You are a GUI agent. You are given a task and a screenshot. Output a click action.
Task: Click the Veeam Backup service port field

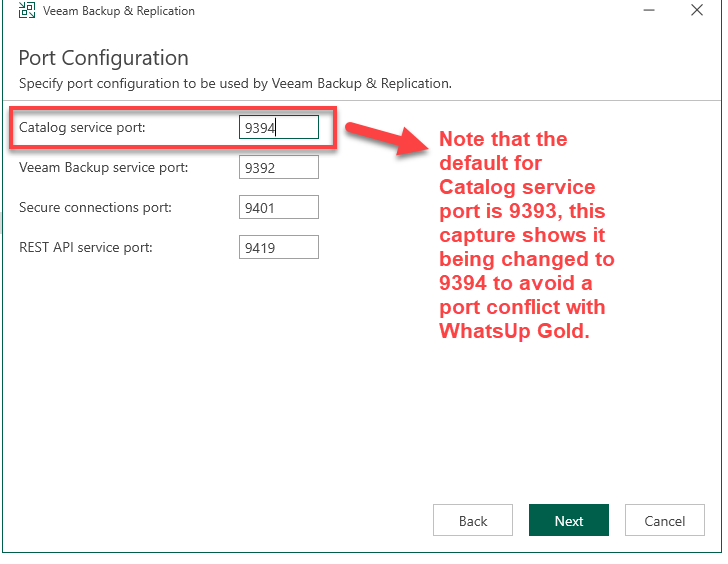(x=279, y=167)
